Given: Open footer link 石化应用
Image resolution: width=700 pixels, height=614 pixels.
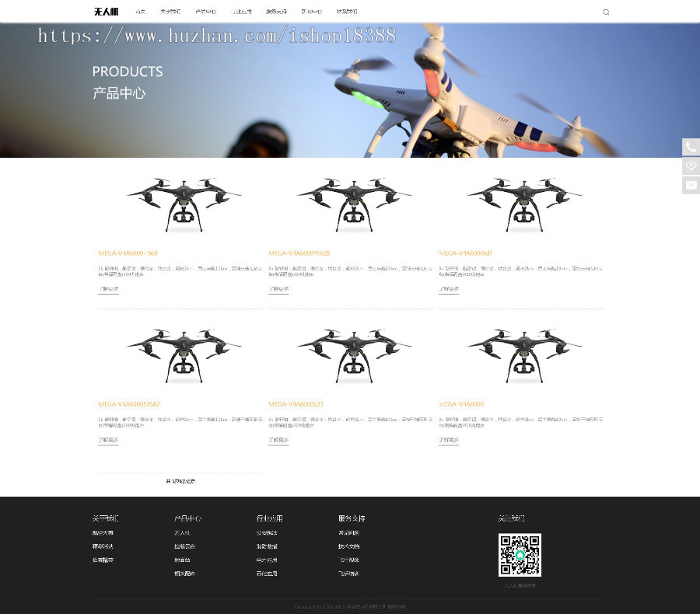Looking at the screenshot, I should 267,574.
